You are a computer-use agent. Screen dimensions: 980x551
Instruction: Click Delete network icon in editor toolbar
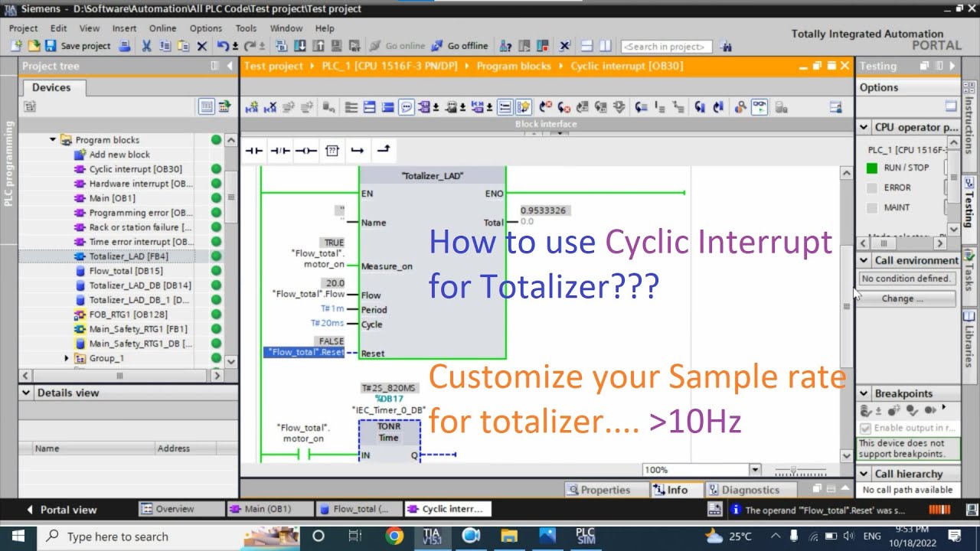[x=270, y=107]
